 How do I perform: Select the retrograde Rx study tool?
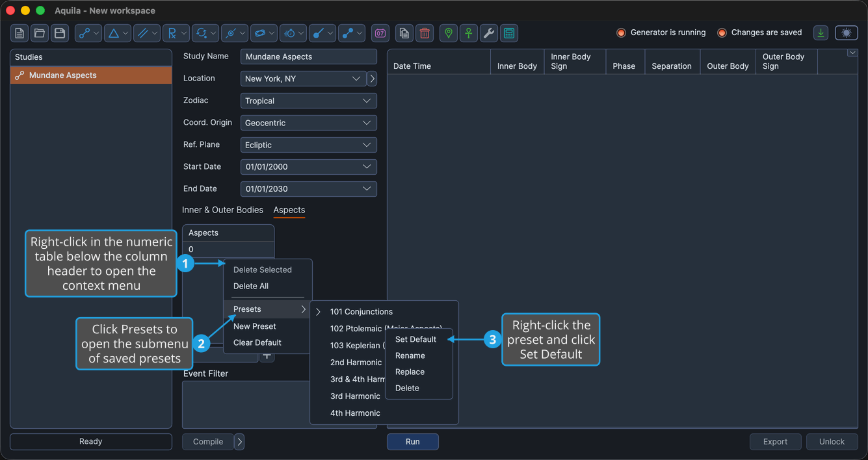point(172,33)
